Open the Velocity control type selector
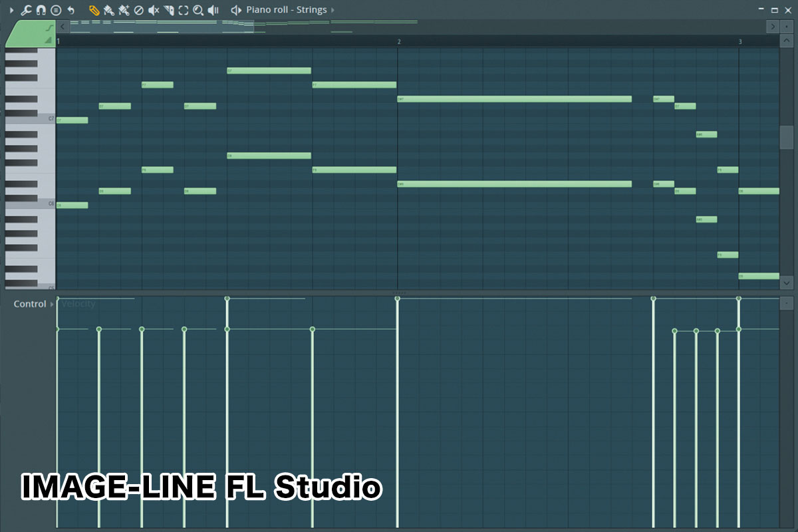 pos(78,304)
